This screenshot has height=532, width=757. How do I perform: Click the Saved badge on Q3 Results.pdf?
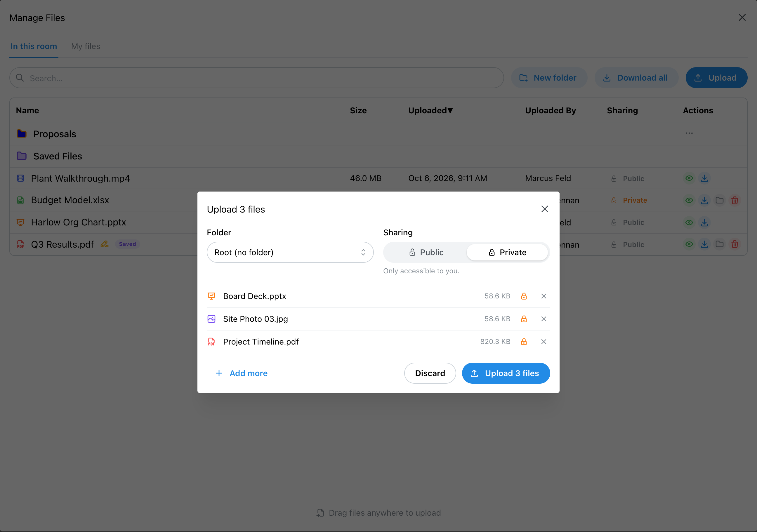pos(127,244)
